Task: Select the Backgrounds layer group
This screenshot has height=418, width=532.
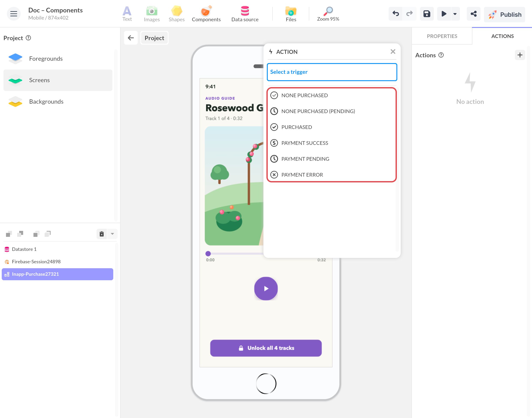Action: click(x=58, y=101)
